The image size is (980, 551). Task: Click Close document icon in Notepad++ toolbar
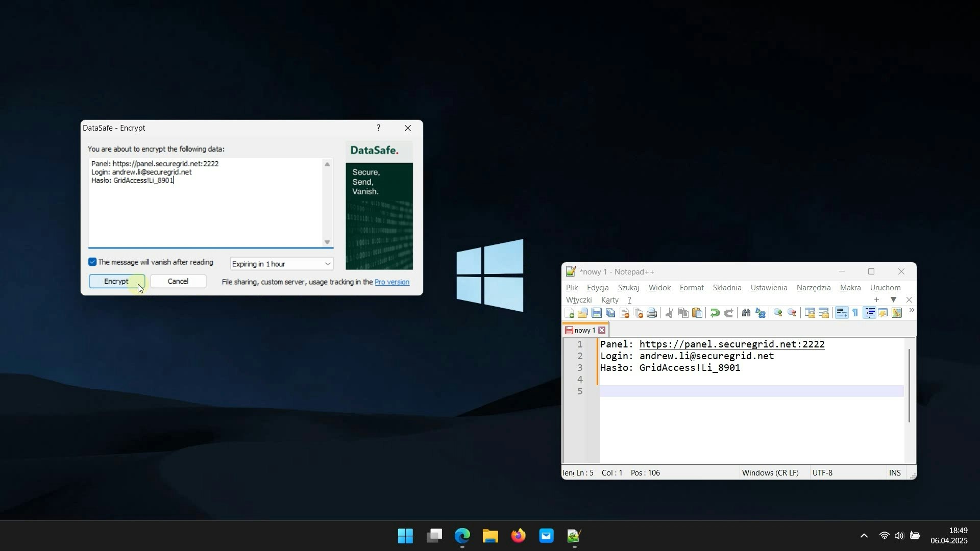pyautogui.click(x=624, y=313)
